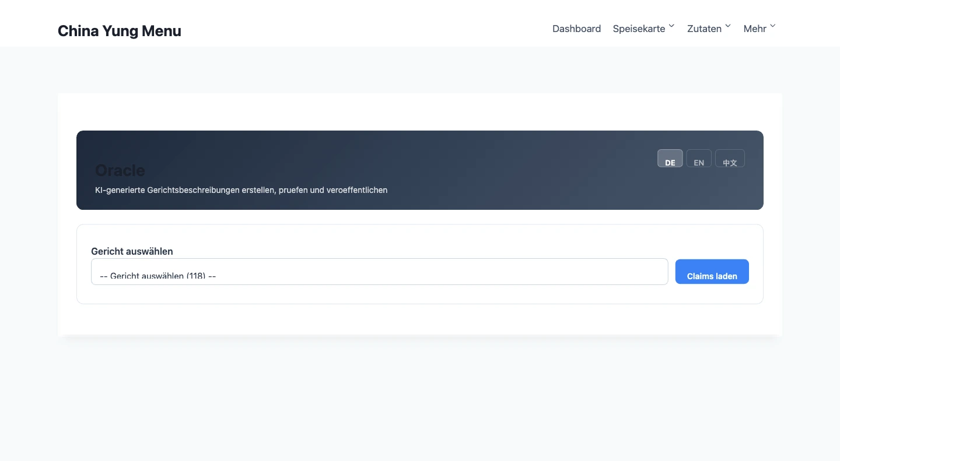Click the Claims laden button
The width and height of the screenshot is (980, 461).
pos(712,272)
